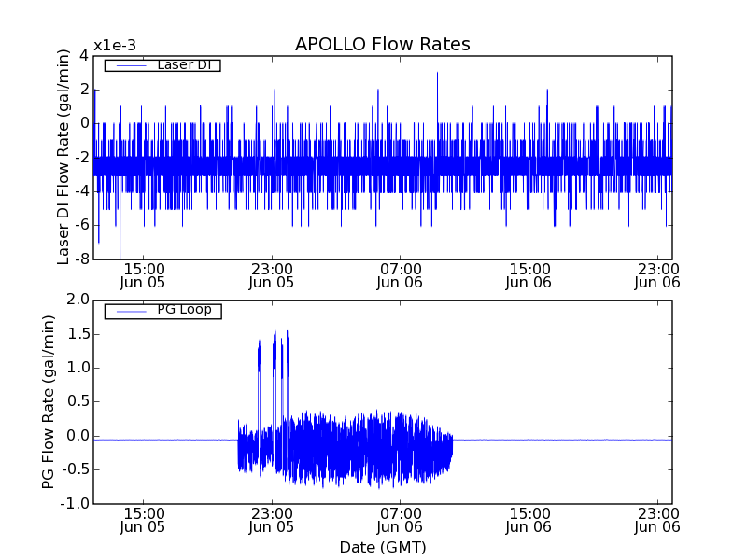Click the "2.0" tick on PG Flow axis
This screenshot has height=560, width=747.
(x=77, y=300)
